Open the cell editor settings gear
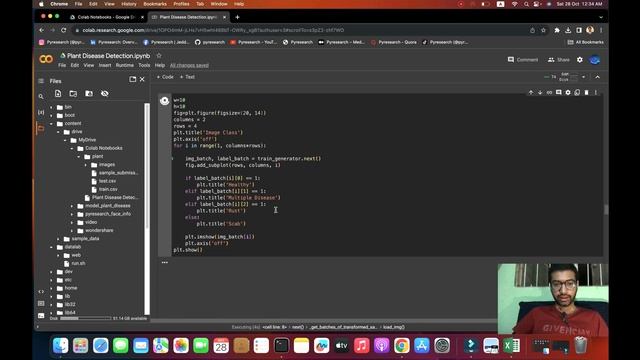This screenshot has height=360, width=640. tap(568, 93)
